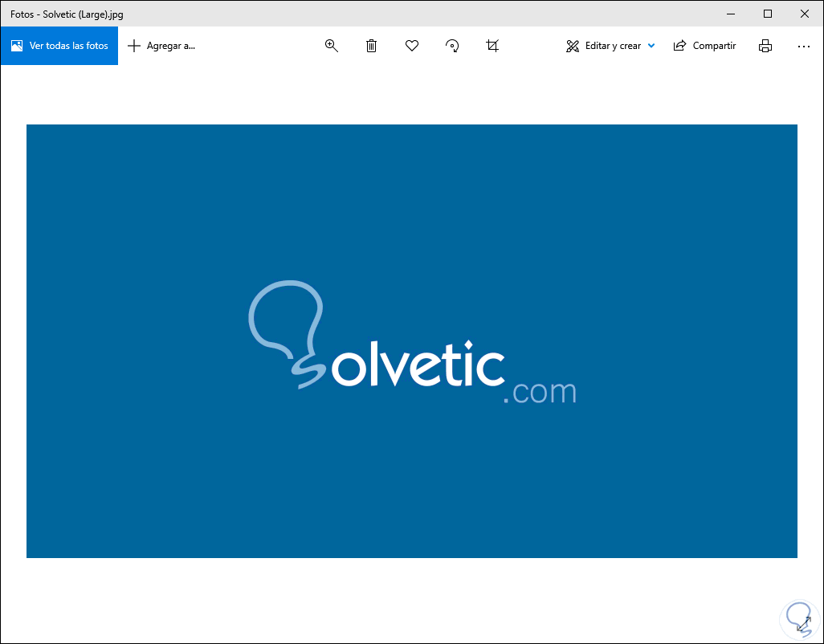Open the Editar y crear dropdown
The image size is (824, 644).
point(610,46)
